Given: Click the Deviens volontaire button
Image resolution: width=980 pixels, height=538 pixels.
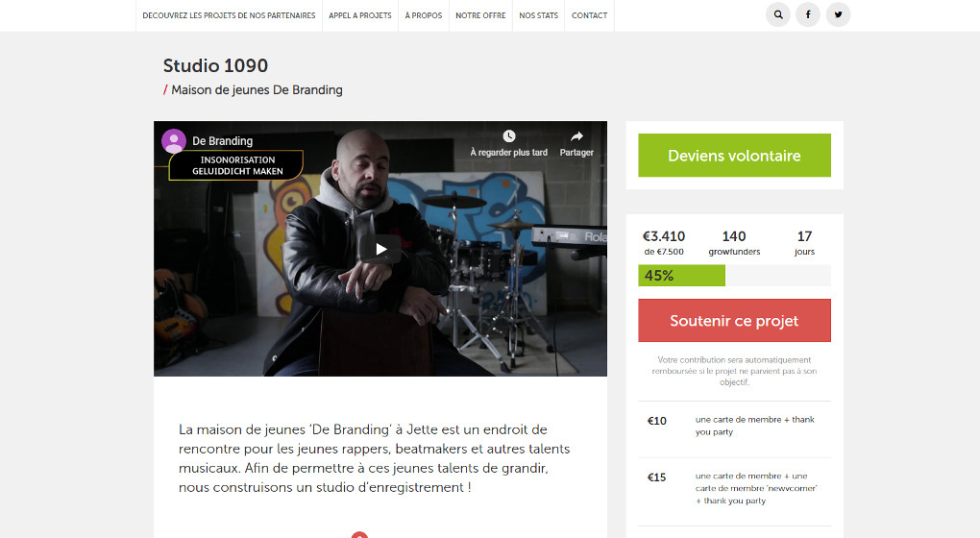Looking at the screenshot, I should [734, 155].
